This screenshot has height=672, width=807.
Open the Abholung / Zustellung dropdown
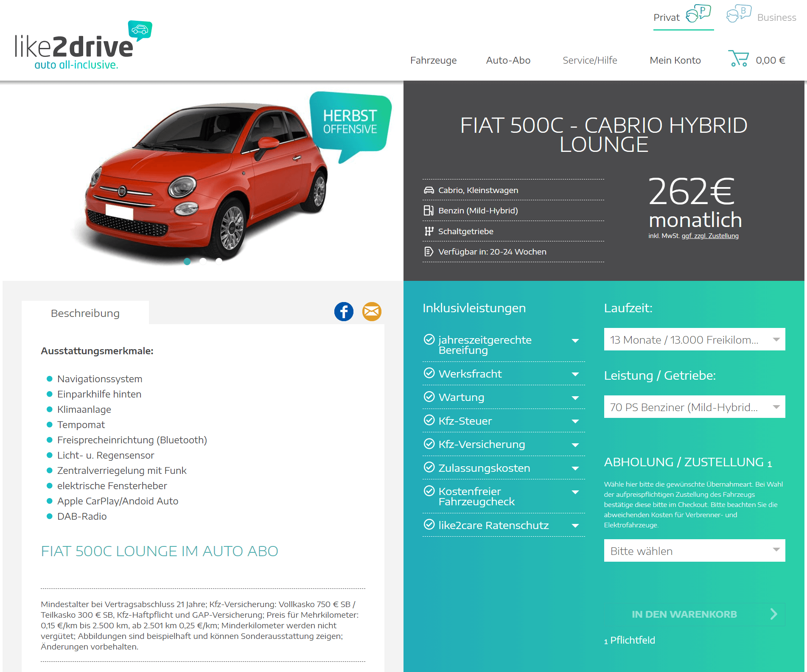pyautogui.click(x=695, y=551)
